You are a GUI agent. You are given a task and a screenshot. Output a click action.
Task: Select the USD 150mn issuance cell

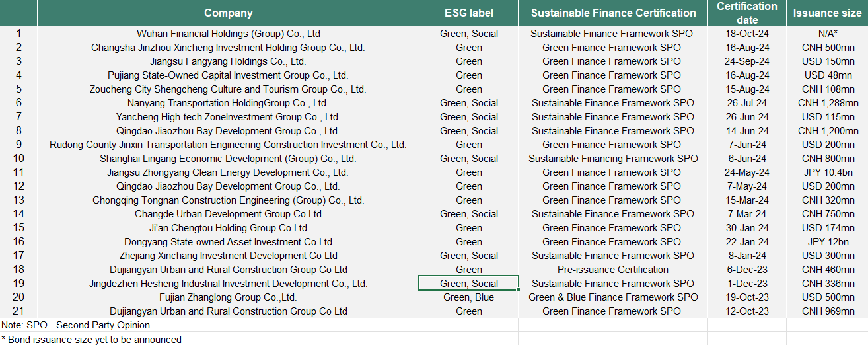[x=827, y=61]
